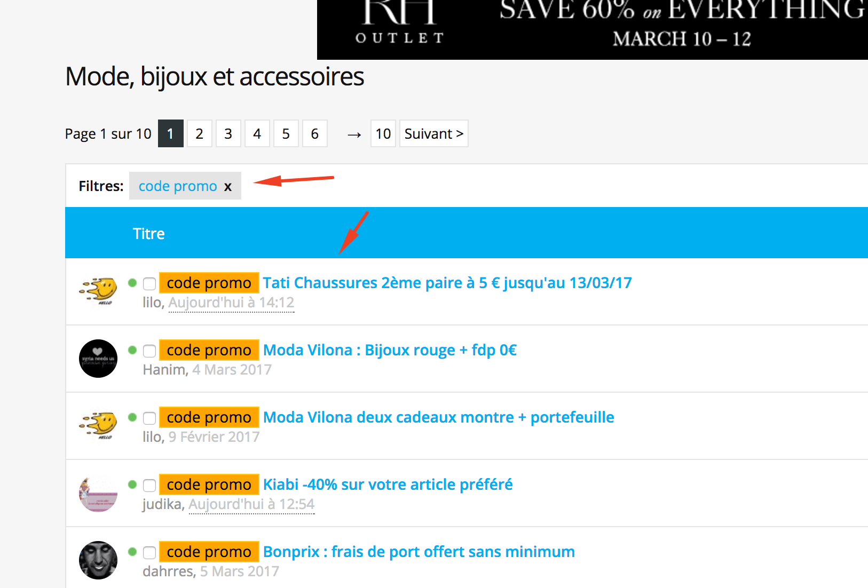
Task: Go to page 2 of the list
Action: click(x=199, y=133)
